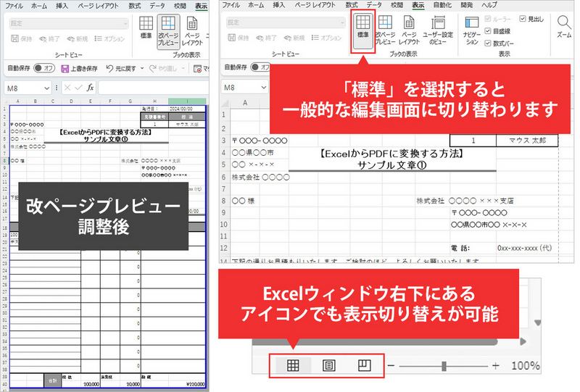Click the 100% zoom level
580x392 pixels.
coord(525,366)
